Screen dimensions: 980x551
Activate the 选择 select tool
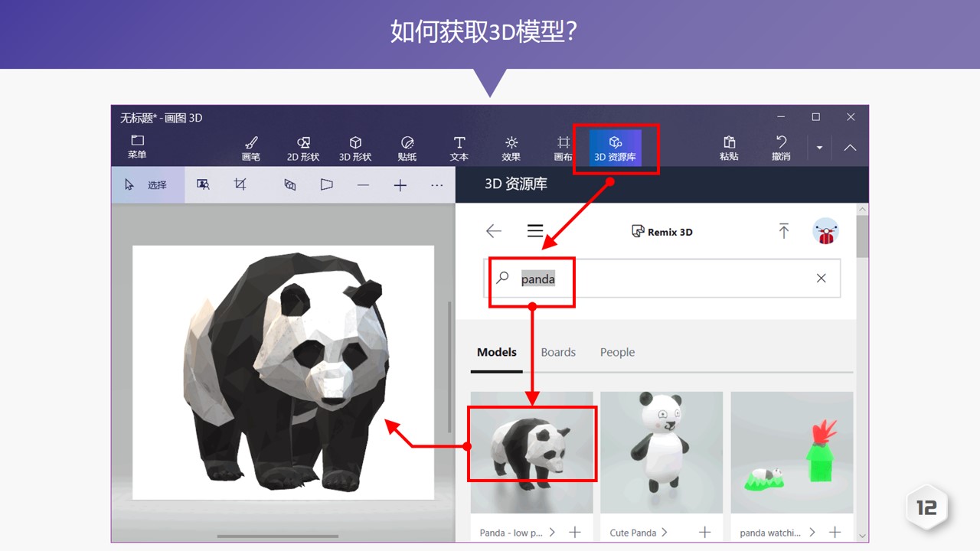pos(148,184)
